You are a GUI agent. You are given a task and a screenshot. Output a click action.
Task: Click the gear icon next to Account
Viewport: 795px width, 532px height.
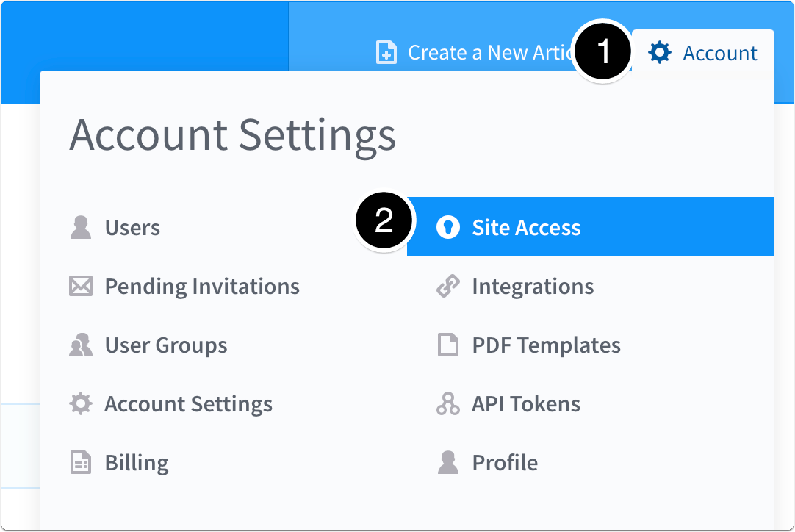(660, 52)
